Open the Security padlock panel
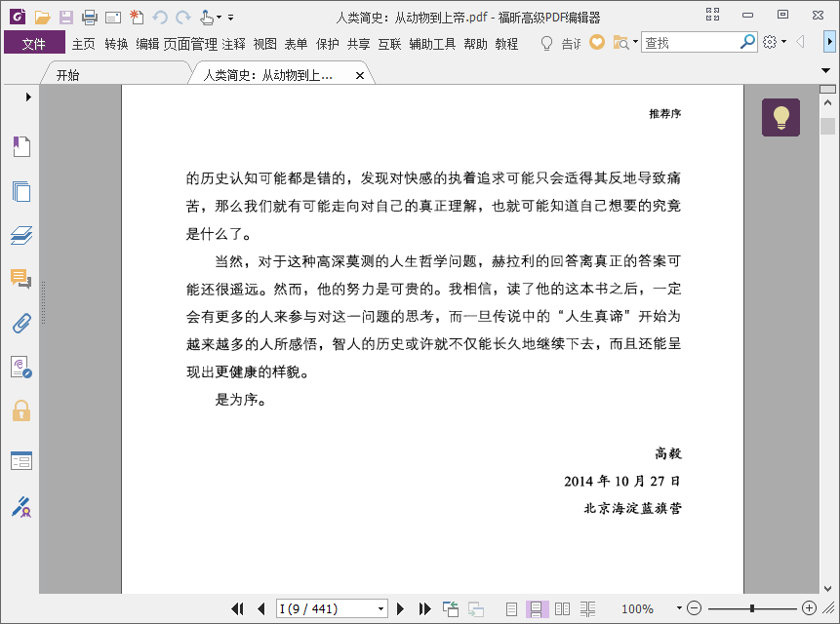This screenshot has width=840, height=624. click(x=21, y=411)
